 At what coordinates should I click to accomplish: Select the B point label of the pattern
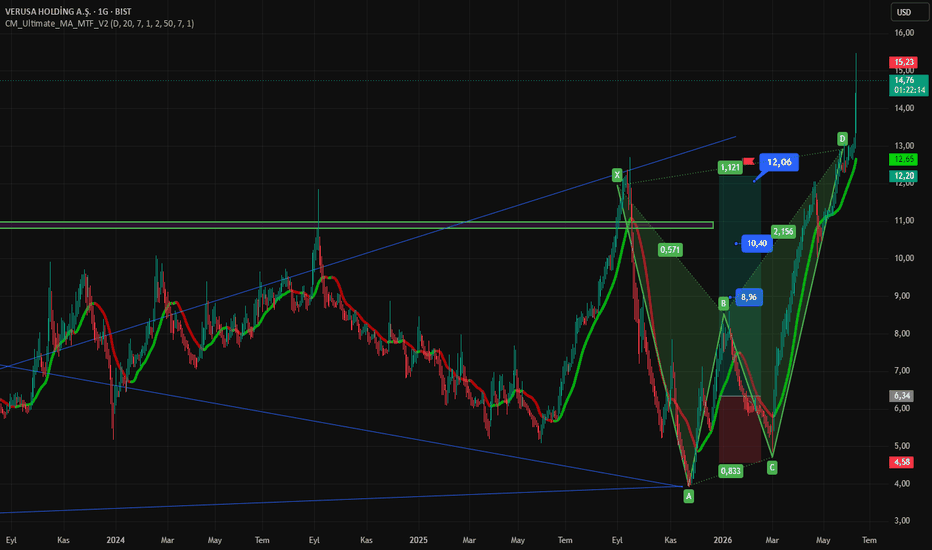point(723,304)
